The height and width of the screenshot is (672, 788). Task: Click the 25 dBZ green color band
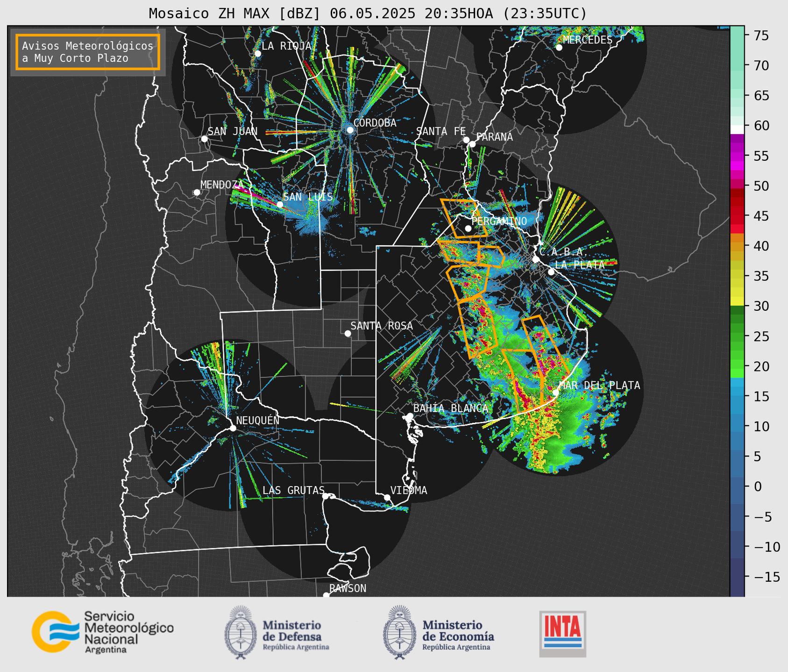[737, 336]
